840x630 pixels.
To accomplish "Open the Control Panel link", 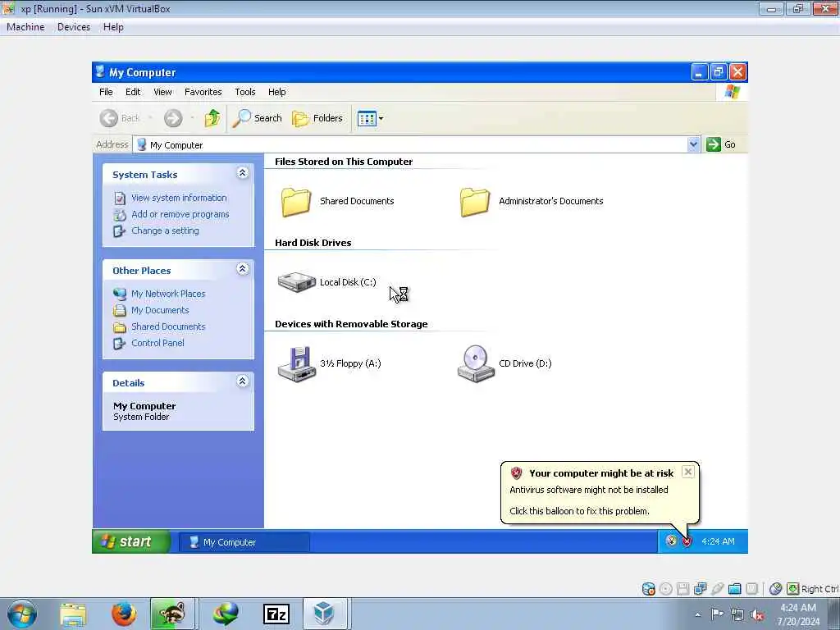I will click(x=157, y=343).
